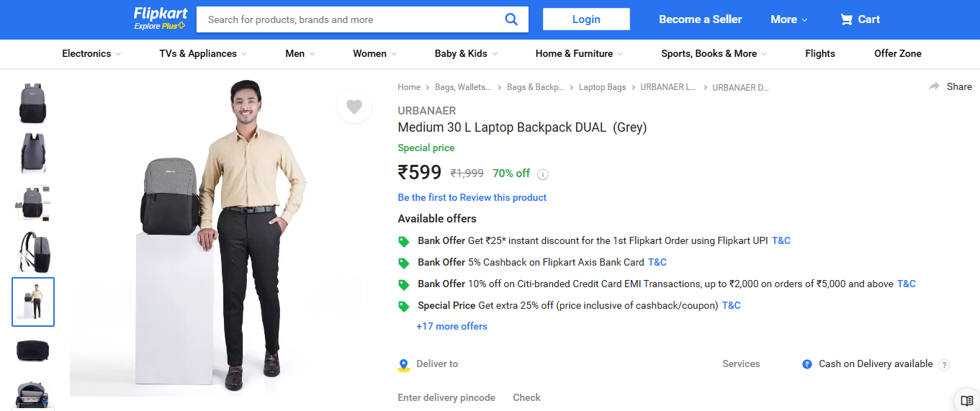This screenshot has height=411, width=980.
Task: Click the Cash on Delivery help icon
Action: [944, 365]
